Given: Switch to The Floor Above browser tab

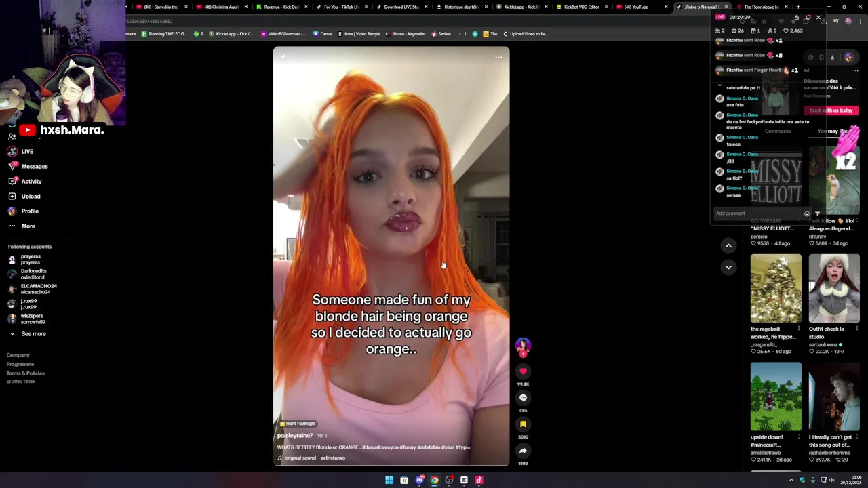Looking at the screenshot, I should (x=762, y=7).
